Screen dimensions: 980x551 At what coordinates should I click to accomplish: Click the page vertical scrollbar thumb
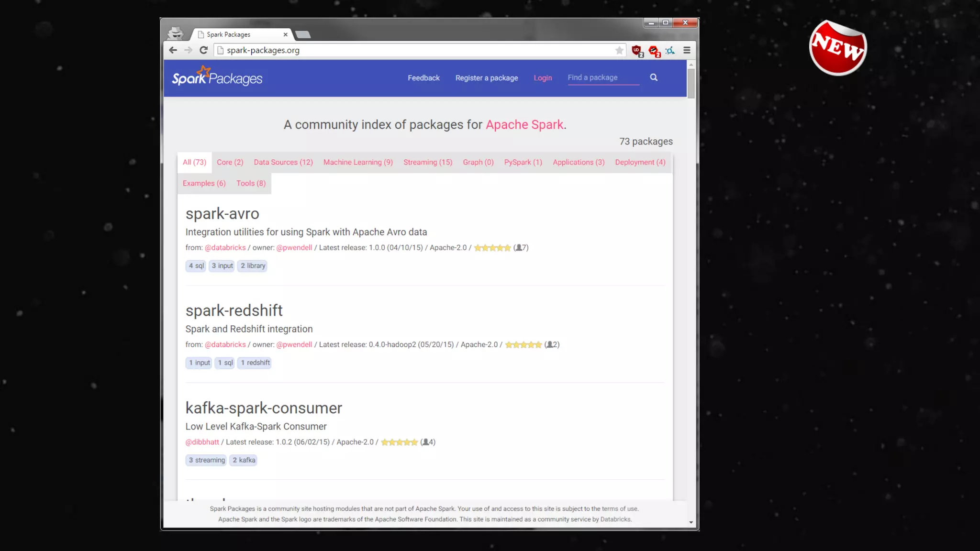pos(691,84)
